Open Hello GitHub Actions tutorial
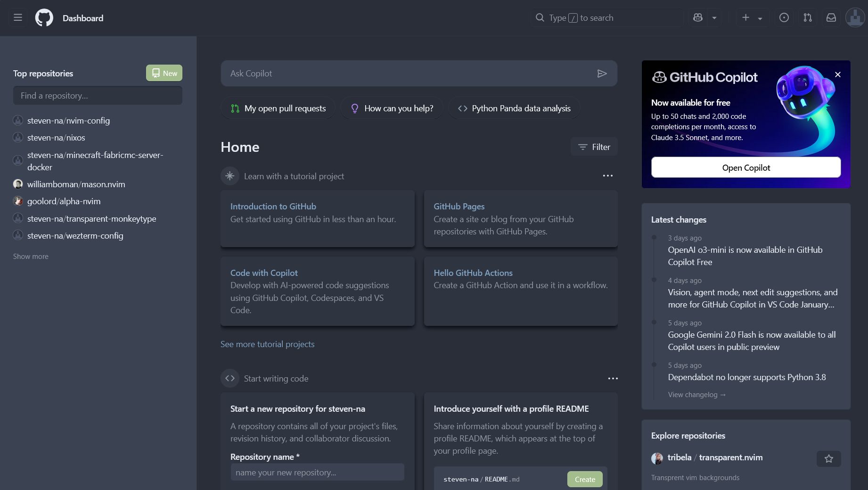This screenshot has height=490, width=868. (x=473, y=273)
